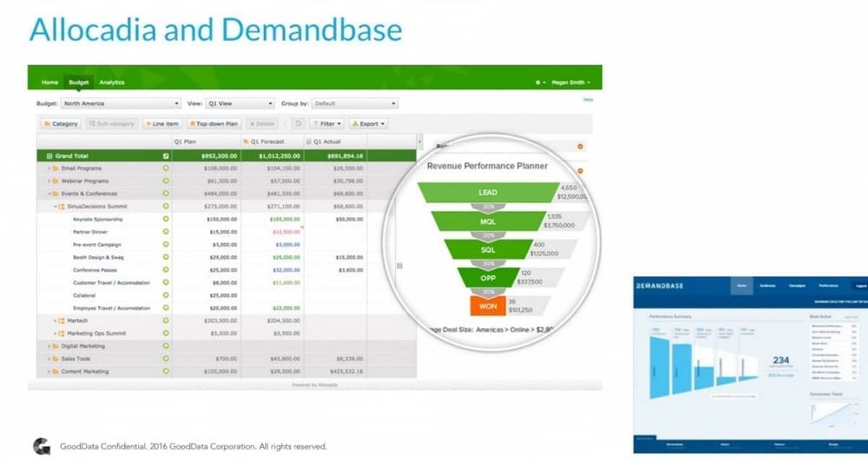Click the Customer Travel status circle icon

click(x=166, y=282)
